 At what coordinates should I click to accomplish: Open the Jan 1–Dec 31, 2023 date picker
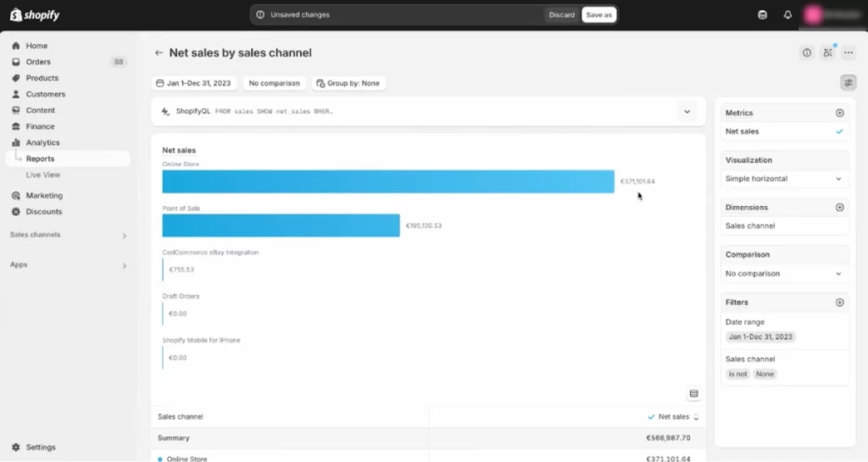coord(194,83)
